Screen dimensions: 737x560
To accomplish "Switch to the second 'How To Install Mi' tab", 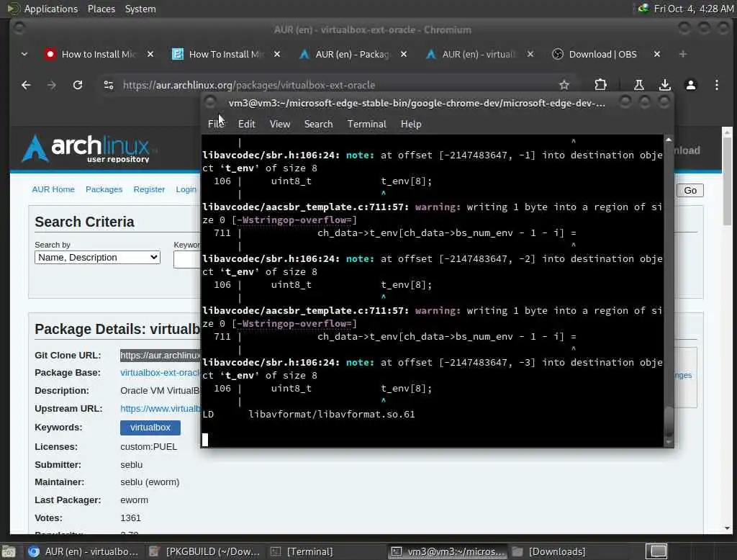I will point(225,54).
